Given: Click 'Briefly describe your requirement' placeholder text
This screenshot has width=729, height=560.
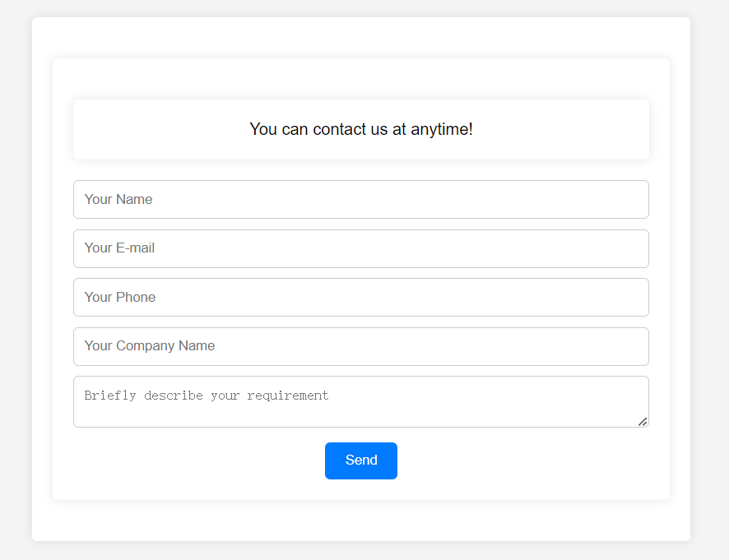Looking at the screenshot, I should 206,396.
